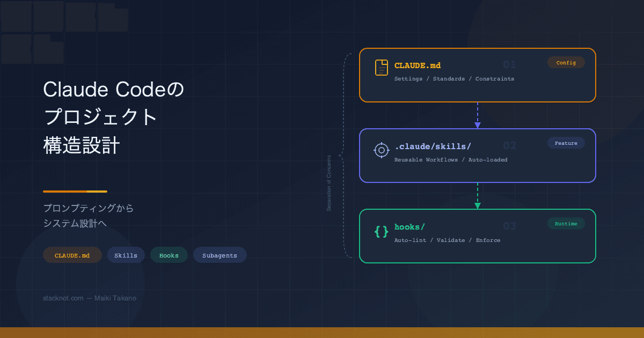The height and width of the screenshot is (338, 644).
Task: Select the .claude/skills/ card header
Action: click(431, 145)
